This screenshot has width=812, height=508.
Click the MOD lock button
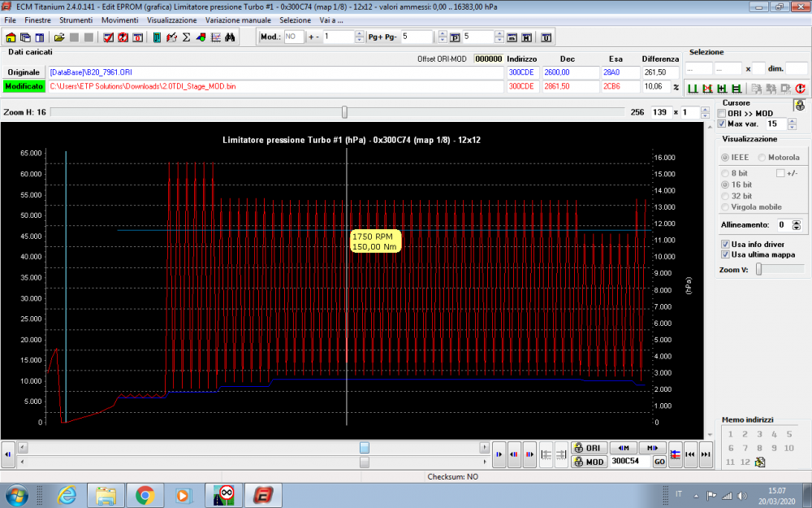point(588,462)
